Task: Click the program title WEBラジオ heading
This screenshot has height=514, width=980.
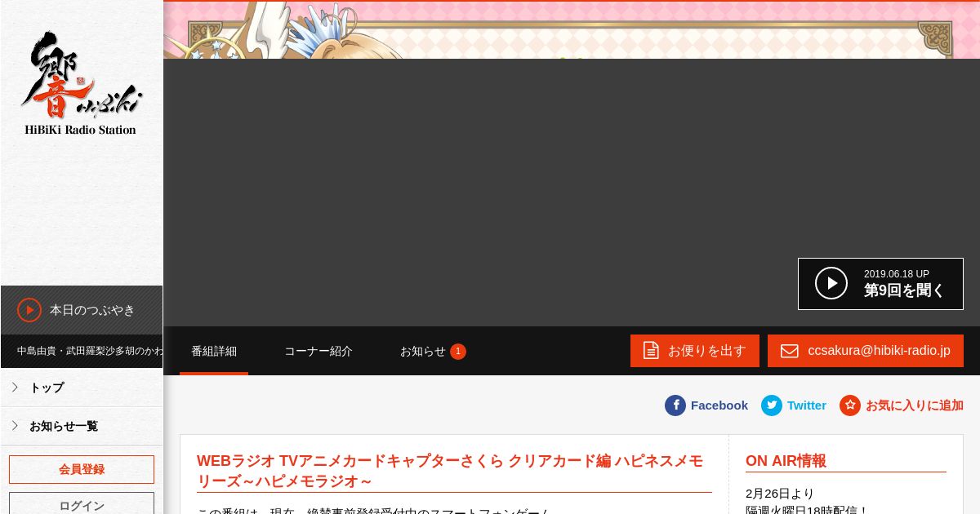Action: pos(450,471)
